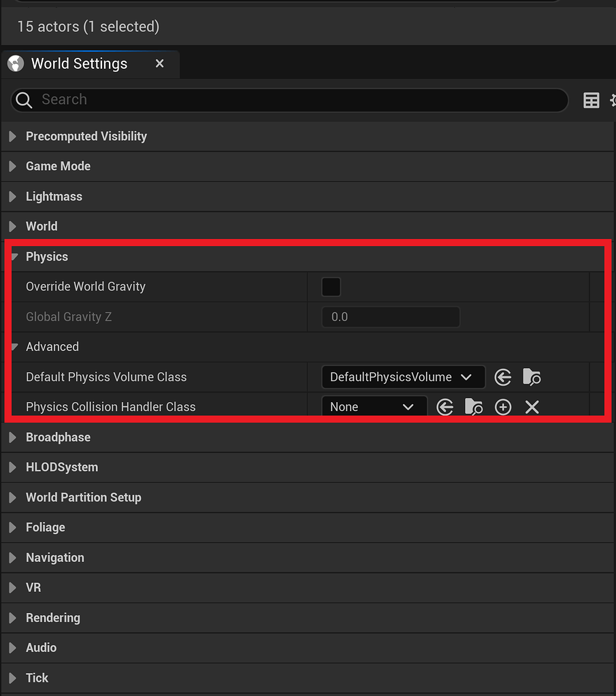
Task: Expand the Lightmass section
Action: 12,196
